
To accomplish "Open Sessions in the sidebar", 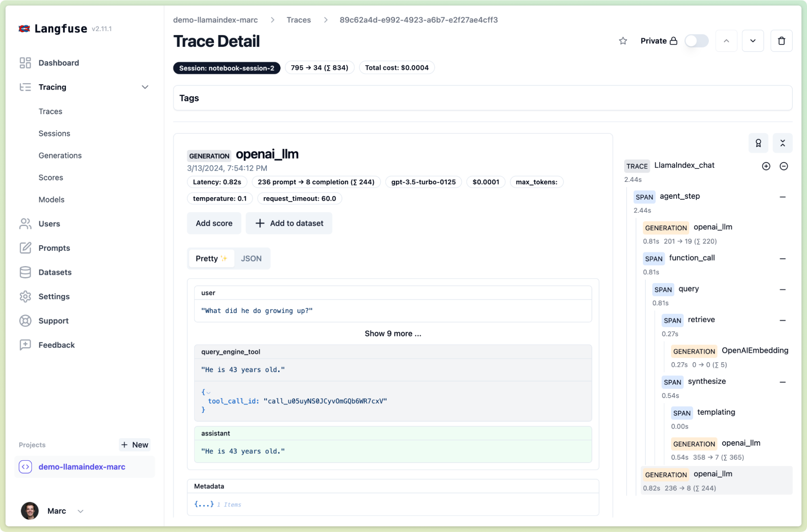I will click(x=54, y=134).
